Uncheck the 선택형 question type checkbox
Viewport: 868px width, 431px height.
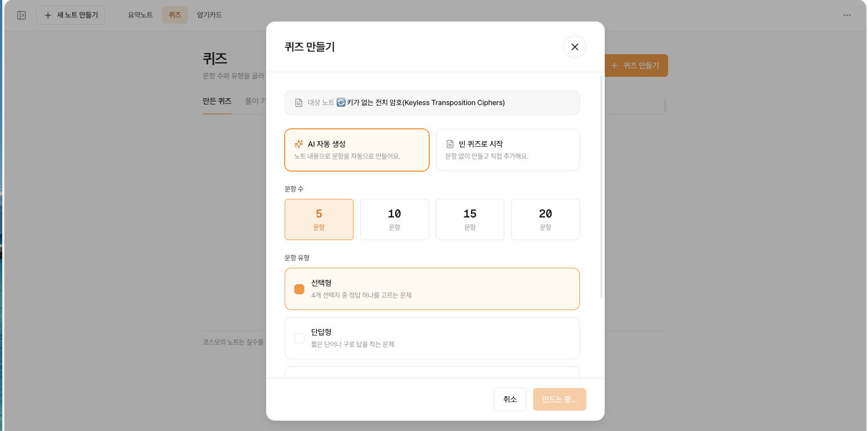[299, 289]
